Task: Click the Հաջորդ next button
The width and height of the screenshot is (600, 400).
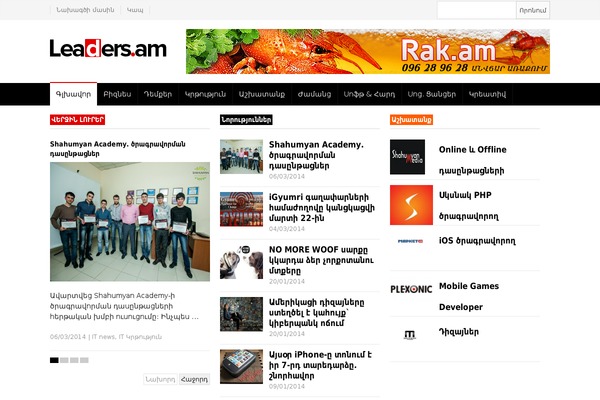Action: click(194, 379)
